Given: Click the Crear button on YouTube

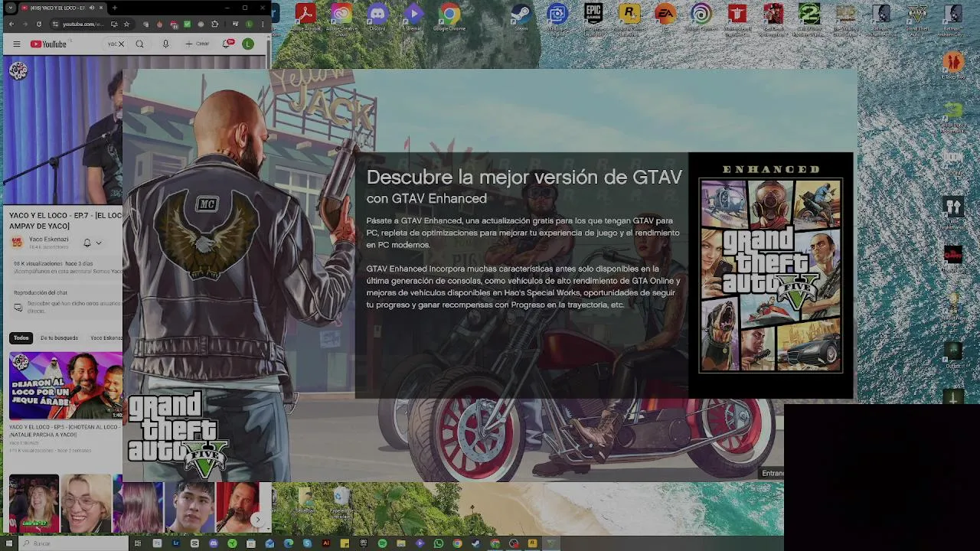Looking at the screenshot, I should [x=197, y=44].
